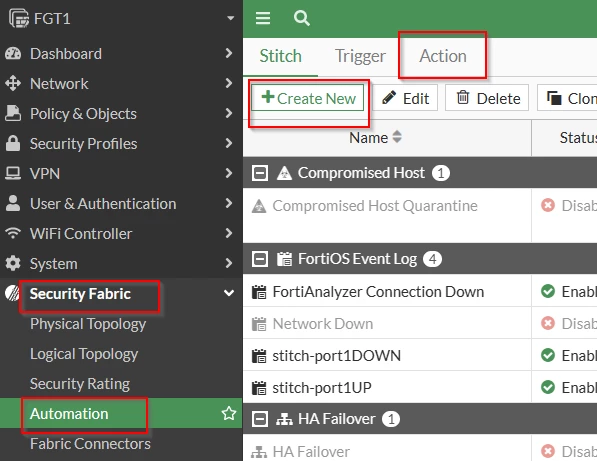The width and height of the screenshot is (597, 461).
Task: Click the Delete button
Action: (x=487, y=98)
